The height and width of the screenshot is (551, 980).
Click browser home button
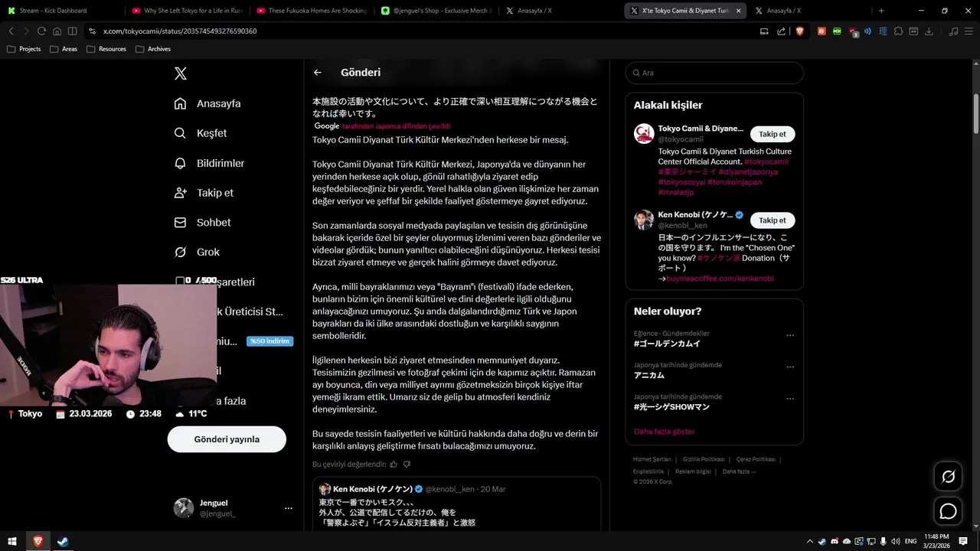point(57,31)
